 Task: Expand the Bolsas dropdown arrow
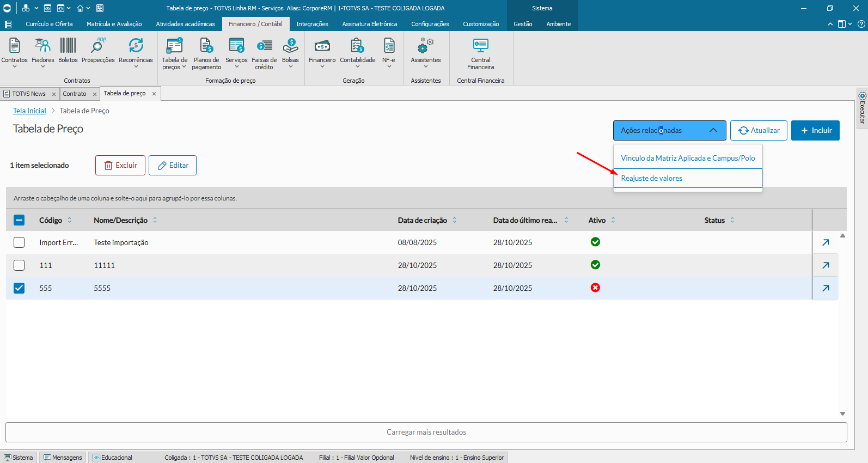[x=290, y=67]
